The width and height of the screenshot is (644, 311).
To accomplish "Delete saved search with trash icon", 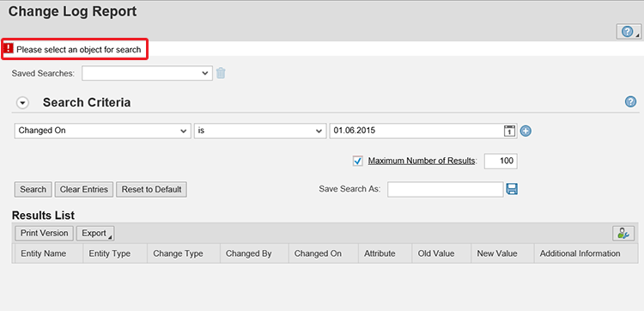I will point(221,73).
